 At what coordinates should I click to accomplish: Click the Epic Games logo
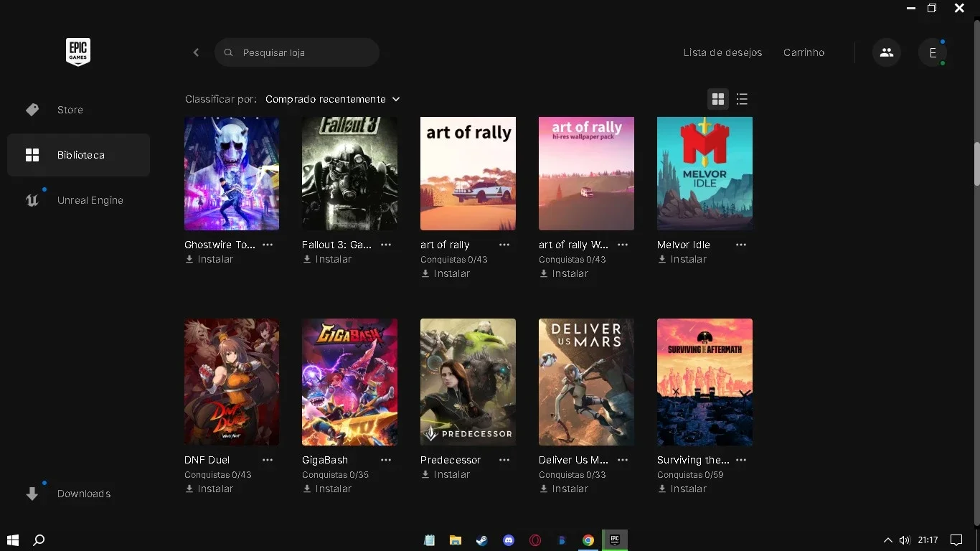pos(78,52)
